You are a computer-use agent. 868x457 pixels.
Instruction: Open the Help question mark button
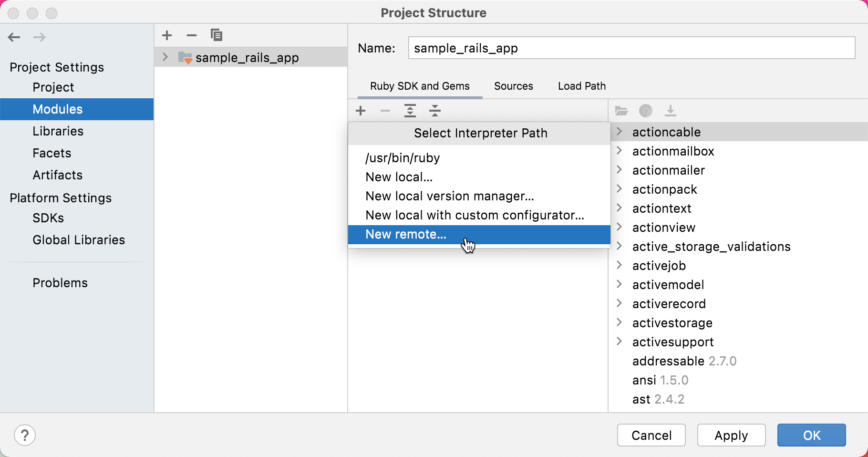pyautogui.click(x=25, y=435)
